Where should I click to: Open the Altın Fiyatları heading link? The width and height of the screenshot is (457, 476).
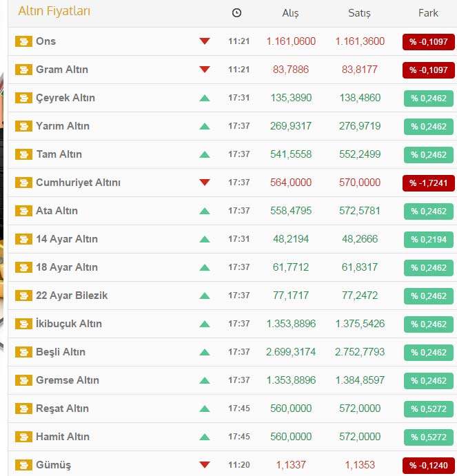[x=54, y=12]
